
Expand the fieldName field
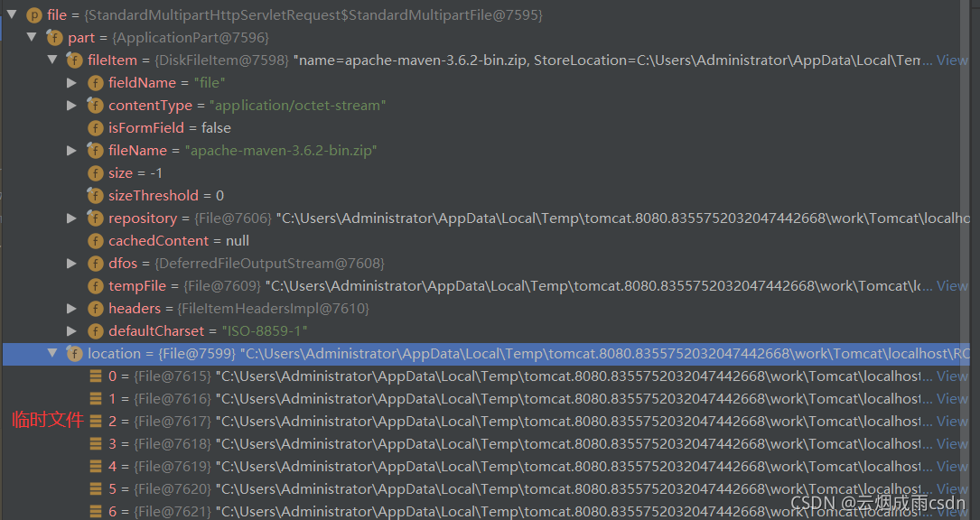[x=72, y=82]
